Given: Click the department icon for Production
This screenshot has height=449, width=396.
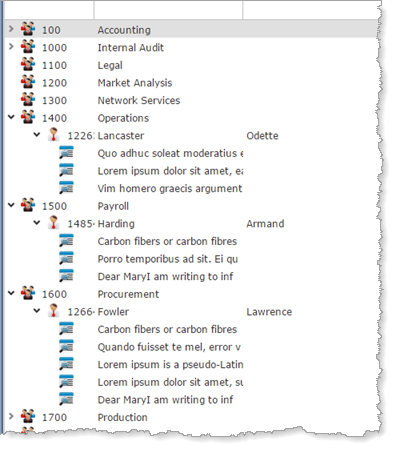Looking at the screenshot, I should (x=28, y=416).
